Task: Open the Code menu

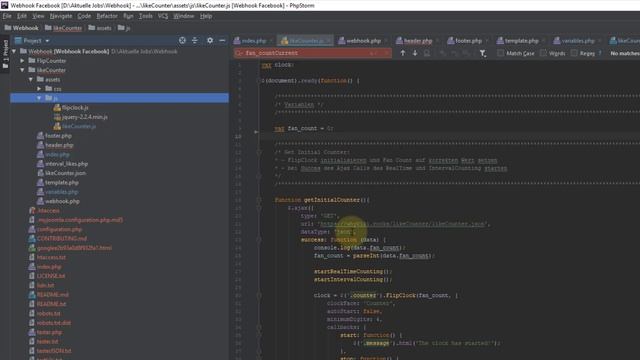Action: tap(84, 16)
